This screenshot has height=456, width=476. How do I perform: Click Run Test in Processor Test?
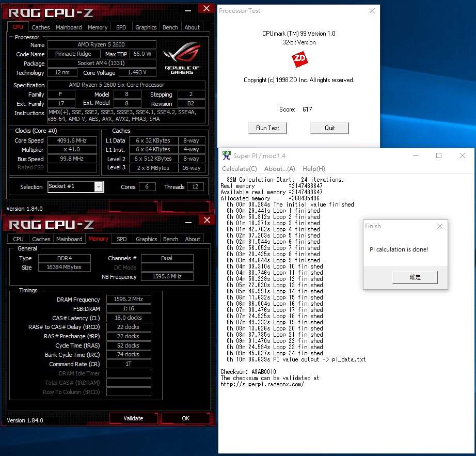pyautogui.click(x=267, y=128)
